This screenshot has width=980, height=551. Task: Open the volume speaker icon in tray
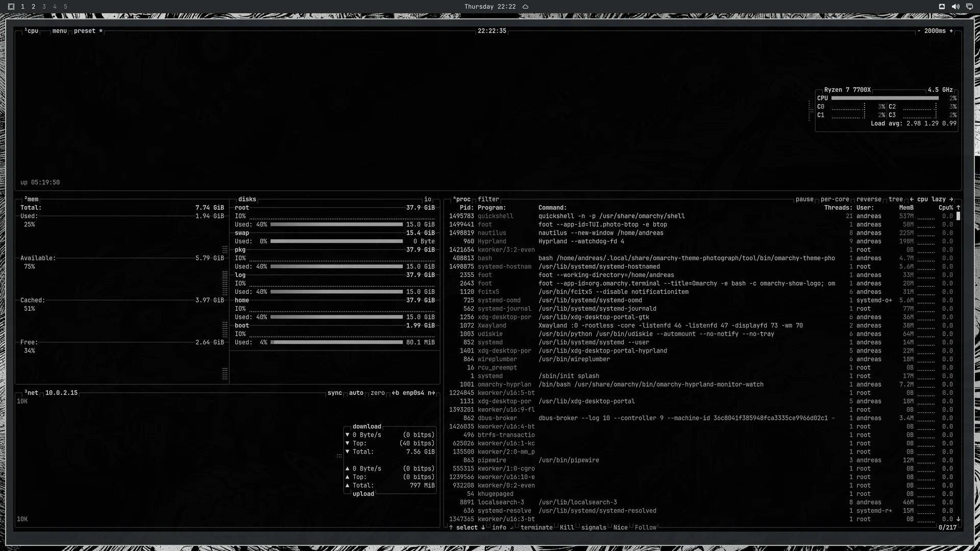point(955,7)
